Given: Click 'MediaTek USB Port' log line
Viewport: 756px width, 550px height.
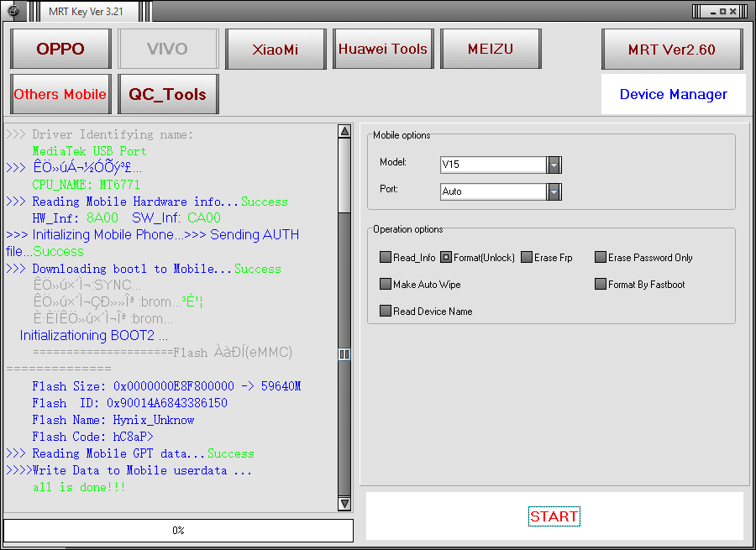Looking at the screenshot, I should pos(89,151).
